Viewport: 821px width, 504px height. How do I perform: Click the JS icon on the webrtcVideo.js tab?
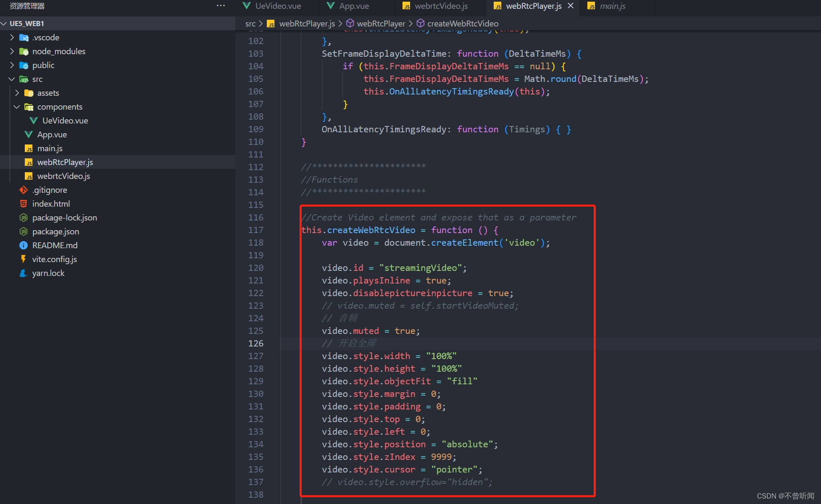click(406, 6)
